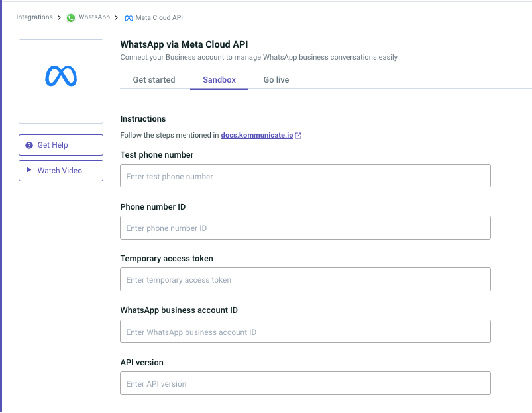Click the play icon on Watch Video

[29, 170]
